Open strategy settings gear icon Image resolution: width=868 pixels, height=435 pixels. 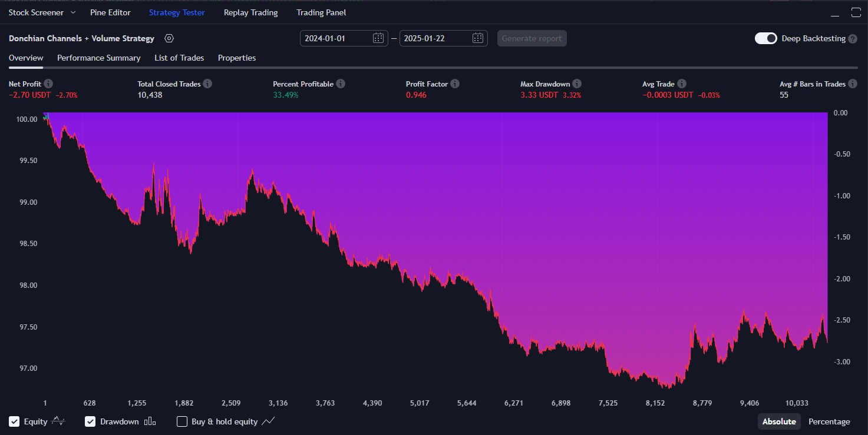click(x=169, y=38)
